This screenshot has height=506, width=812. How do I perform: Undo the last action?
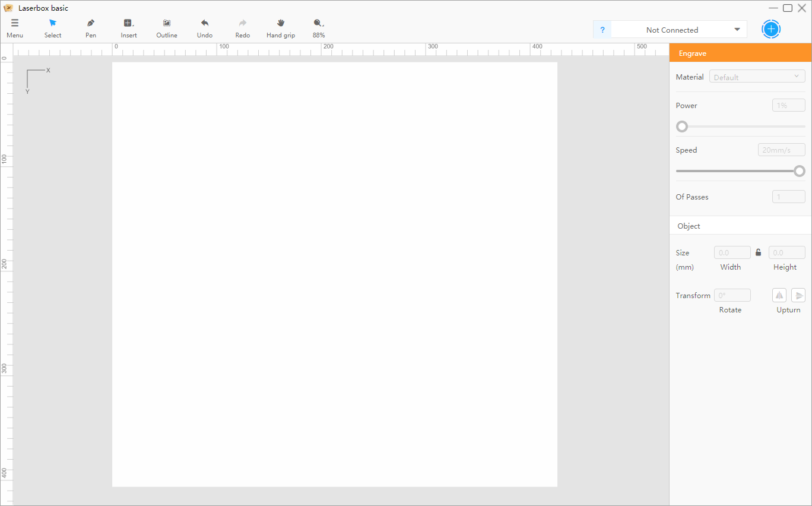pyautogui.click(x=205, y=28)
